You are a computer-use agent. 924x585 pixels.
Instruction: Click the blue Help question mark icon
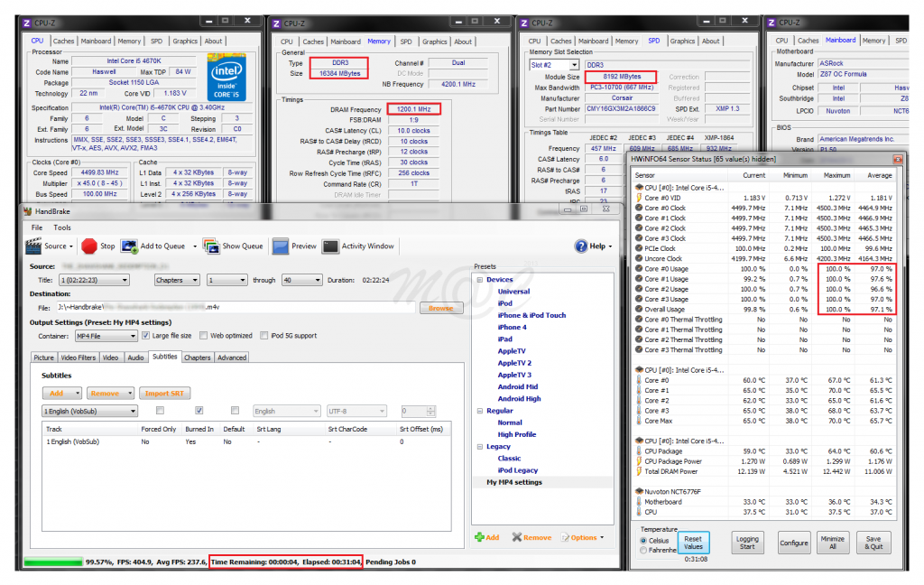582,246
